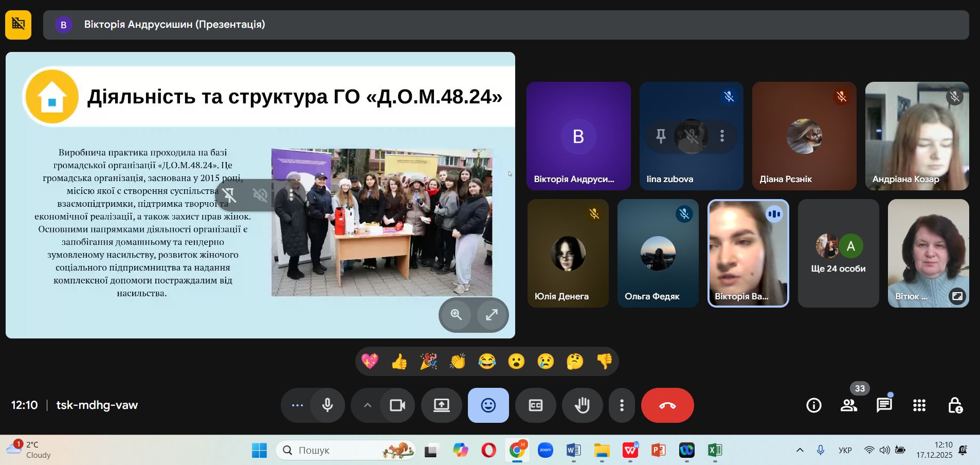Send the thumbs up reaction
The image size is (980, 465).
(399, 362)
